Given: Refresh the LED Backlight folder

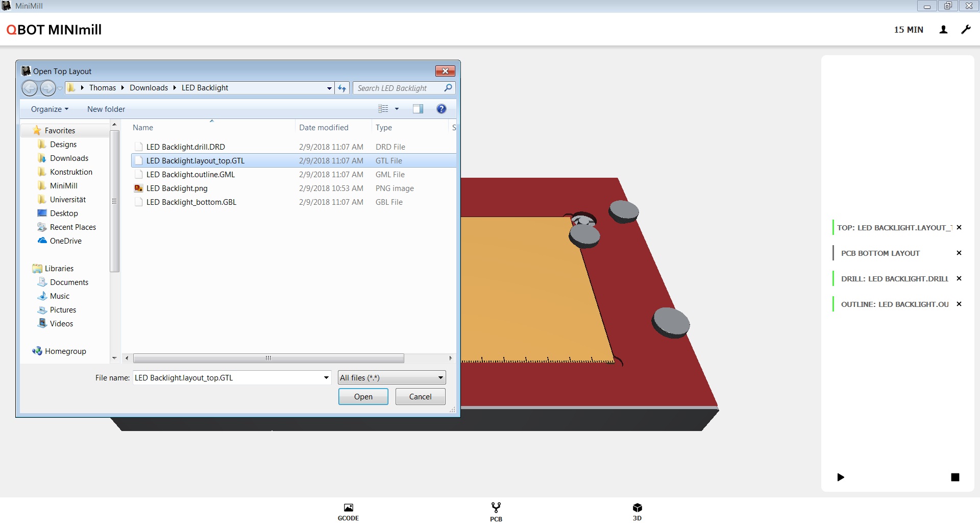Looking at the screenshot, I should 342,88.
